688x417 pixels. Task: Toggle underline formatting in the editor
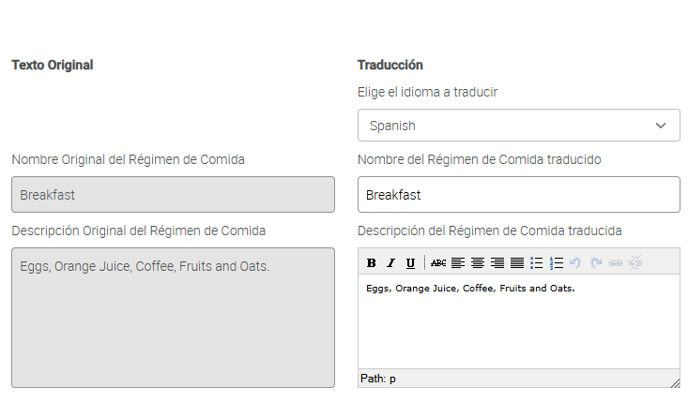(410, 263)
